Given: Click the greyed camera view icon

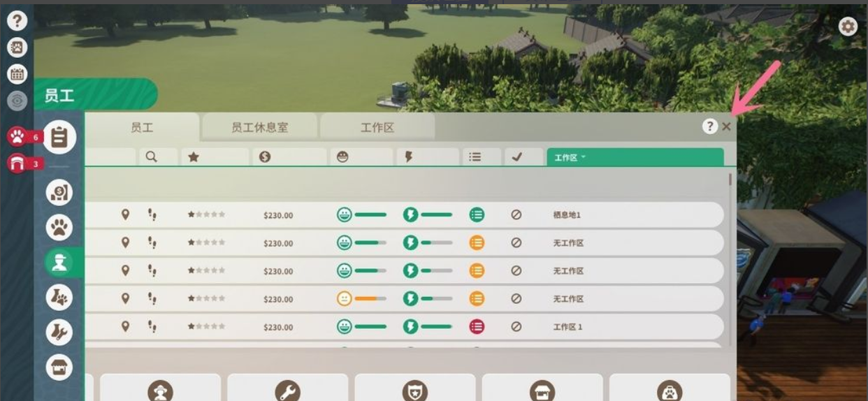Looking at the screenshot, I should pyautogui.click(x=17, y=101).
